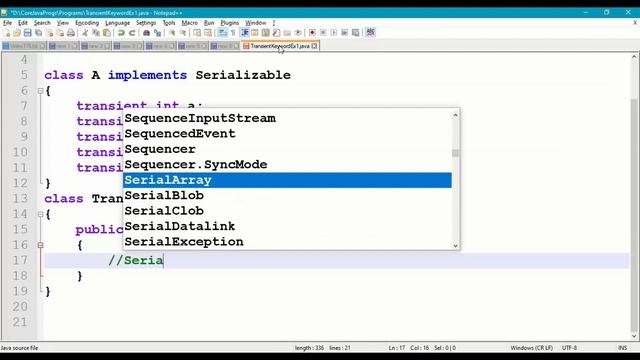Close the TransientKeywordEx1.java tab
The width and height of the screenshot is (640, 360).
tap(314, 46)
